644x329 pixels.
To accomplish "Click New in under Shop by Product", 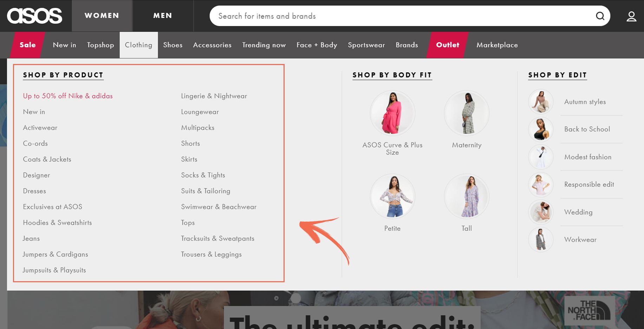I will 34,112.
